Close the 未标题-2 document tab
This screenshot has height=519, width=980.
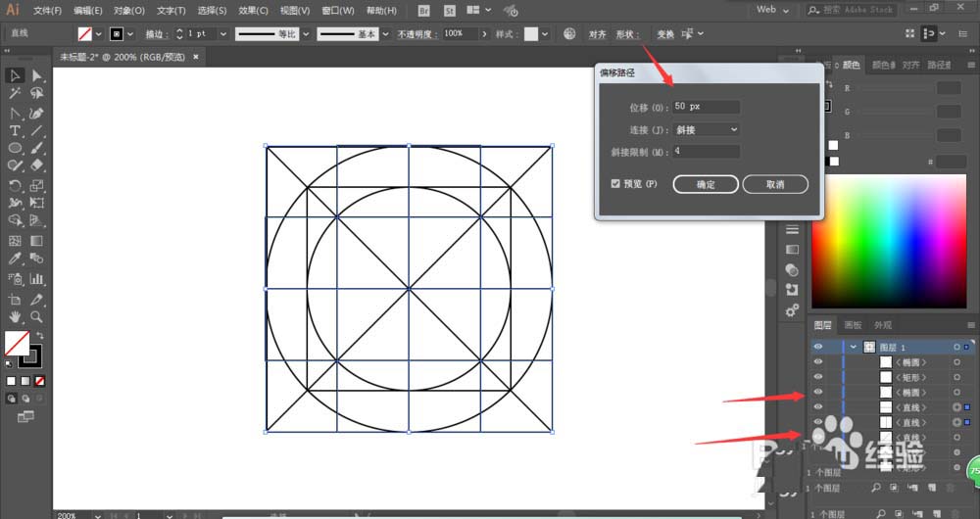point(196,57)
